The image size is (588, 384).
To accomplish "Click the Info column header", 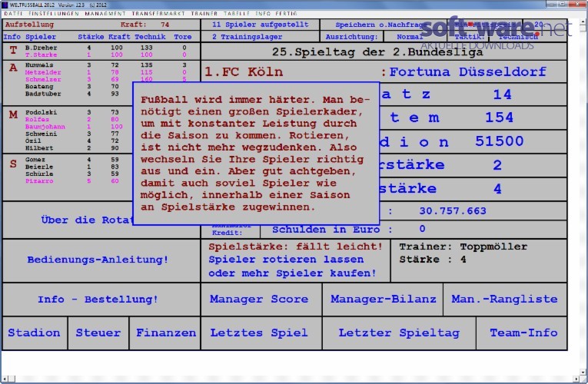I will click(12, 37).
